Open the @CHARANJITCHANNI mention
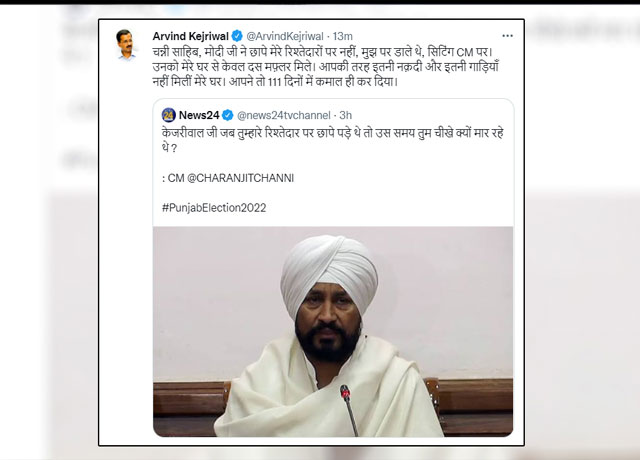This screenshot has height=460, width=640. click(240, 178)
